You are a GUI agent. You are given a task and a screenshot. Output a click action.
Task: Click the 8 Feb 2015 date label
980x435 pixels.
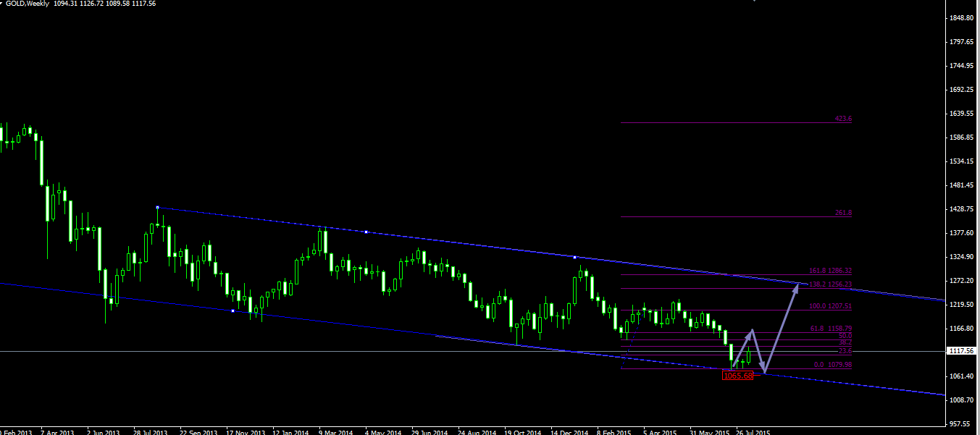(614, 432)
